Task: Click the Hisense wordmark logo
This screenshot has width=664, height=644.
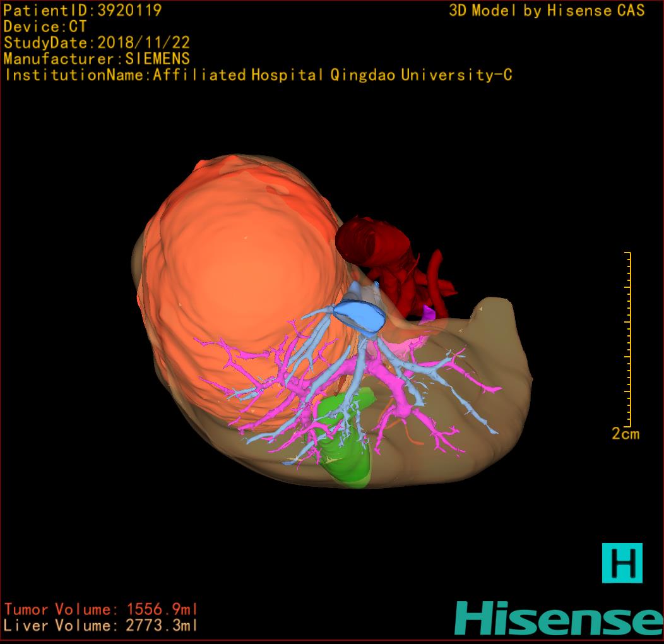Action: pos(559,617)
